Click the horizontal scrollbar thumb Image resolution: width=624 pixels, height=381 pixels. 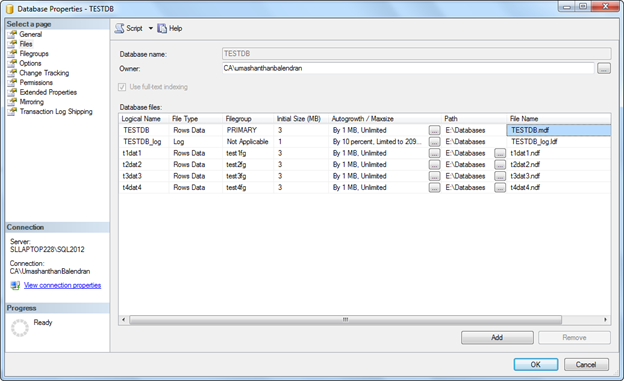pyautogui.click(x=345, y=320)
